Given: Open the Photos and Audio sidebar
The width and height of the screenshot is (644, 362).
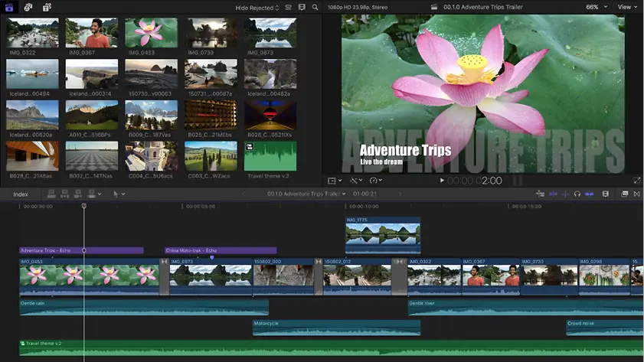Looking at the screenshot, I should coord(28,7).
